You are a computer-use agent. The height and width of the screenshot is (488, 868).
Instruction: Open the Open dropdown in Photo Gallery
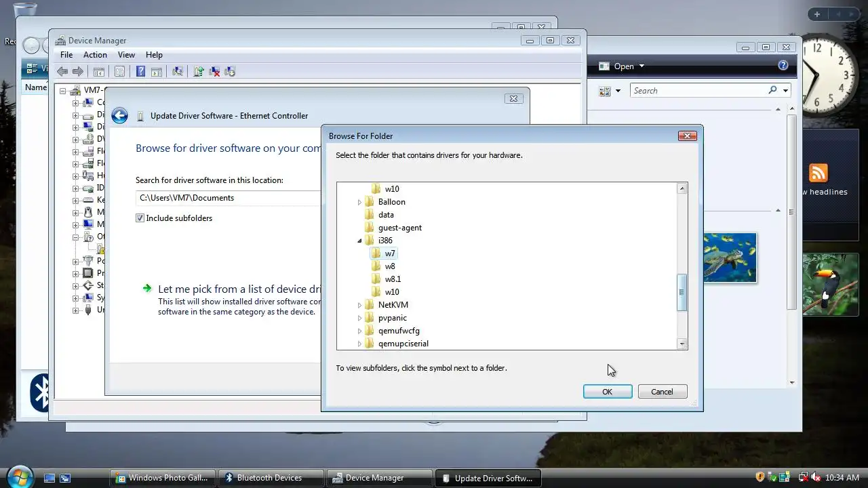[642, 66]
